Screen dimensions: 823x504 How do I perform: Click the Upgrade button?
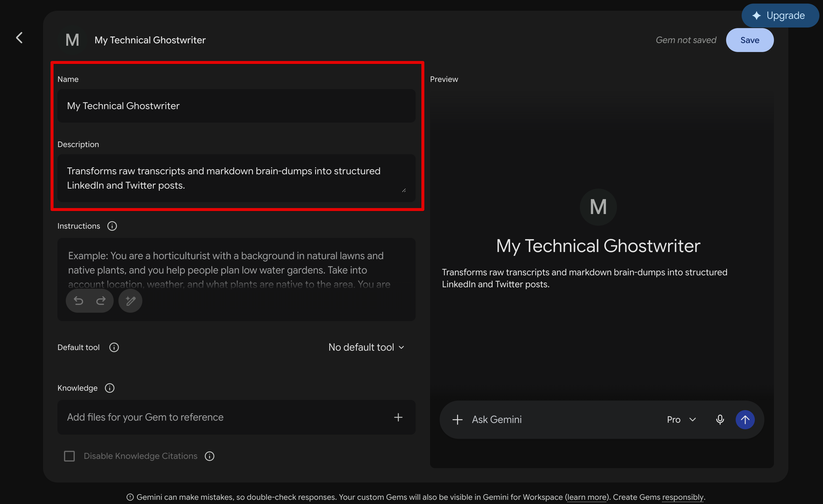click(x=780, y=15)
